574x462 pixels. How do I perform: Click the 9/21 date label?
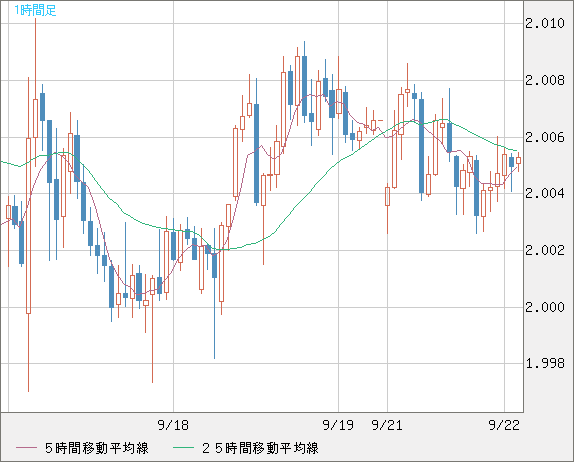pos(387,425)
